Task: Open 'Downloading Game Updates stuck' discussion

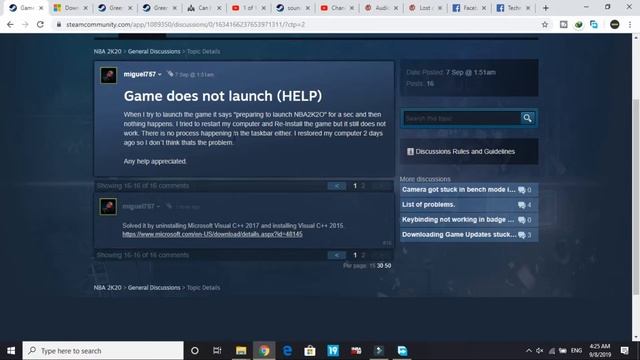Action: point(469,235)
